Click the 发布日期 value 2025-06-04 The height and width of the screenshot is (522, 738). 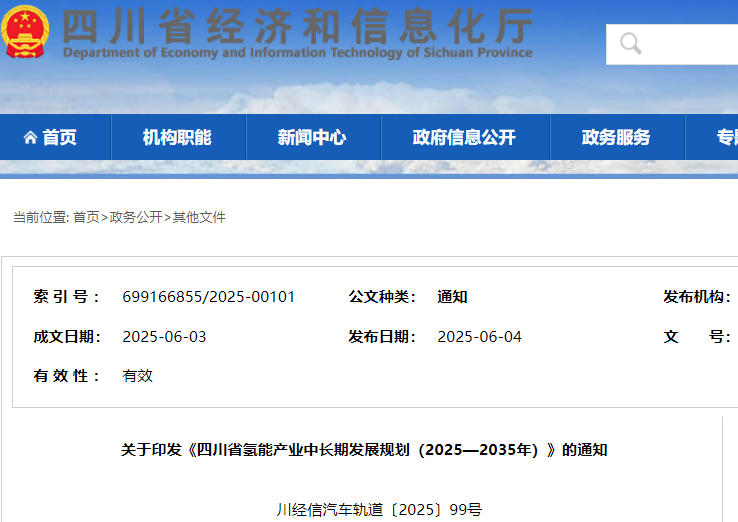point(479,337)
